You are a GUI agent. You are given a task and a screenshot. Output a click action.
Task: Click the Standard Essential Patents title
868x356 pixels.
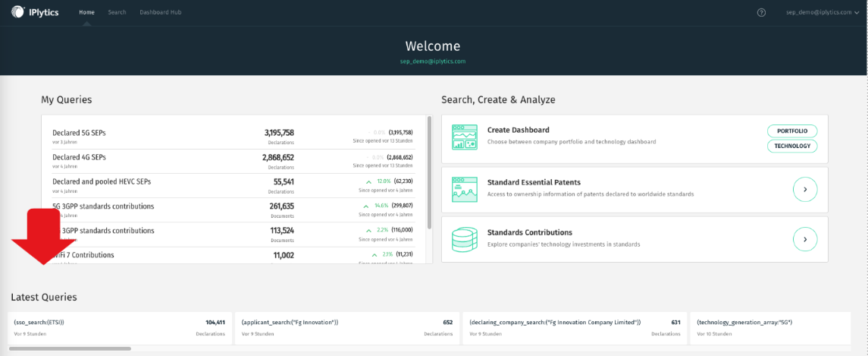click(x=534, y=182)
